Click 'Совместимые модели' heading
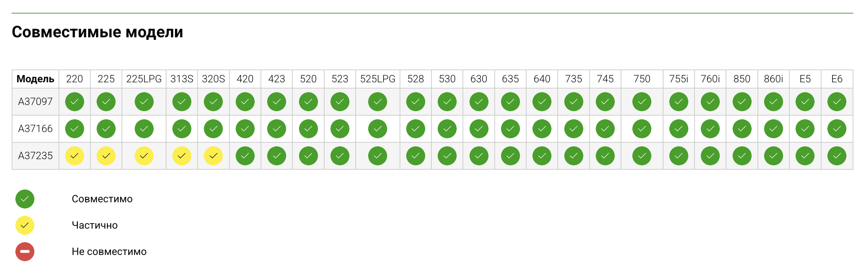 [x=97, y=32]
